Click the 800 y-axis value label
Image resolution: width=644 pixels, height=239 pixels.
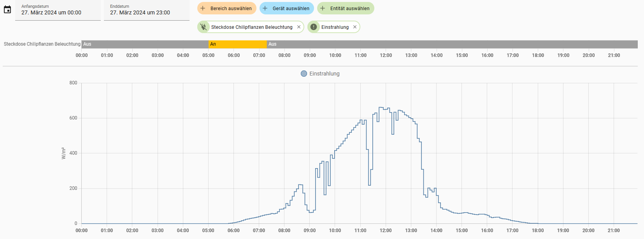tap(73, 83)
